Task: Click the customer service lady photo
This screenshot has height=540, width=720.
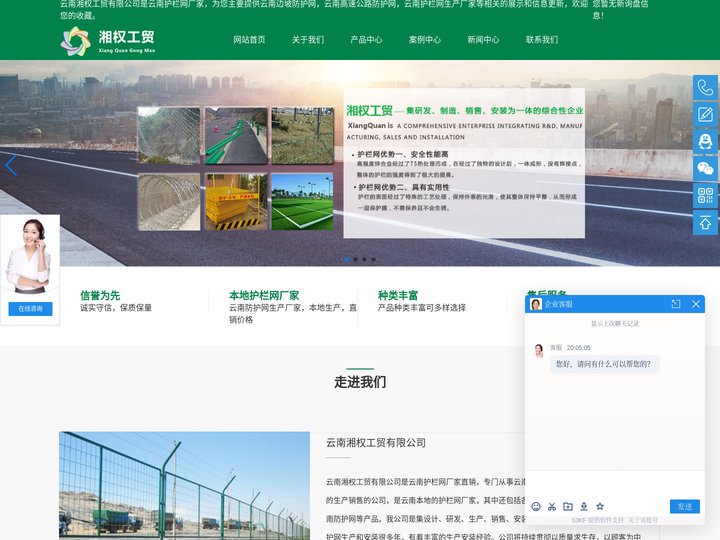Action: click(29, 255)
